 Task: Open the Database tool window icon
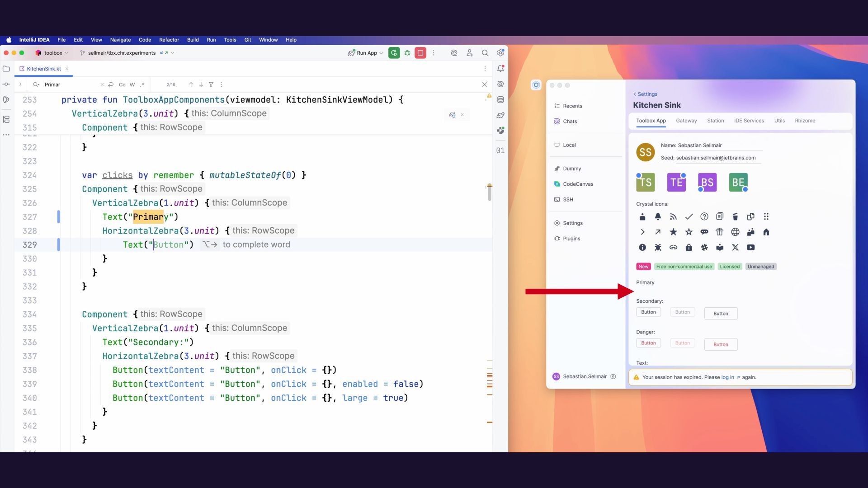500,100
